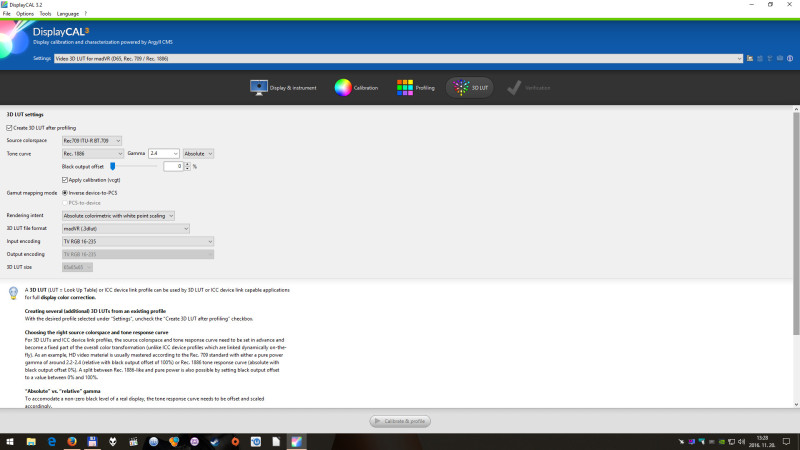800x450 pixels.
Task: Open the Language menu
Action: click(x=68, y=14)
